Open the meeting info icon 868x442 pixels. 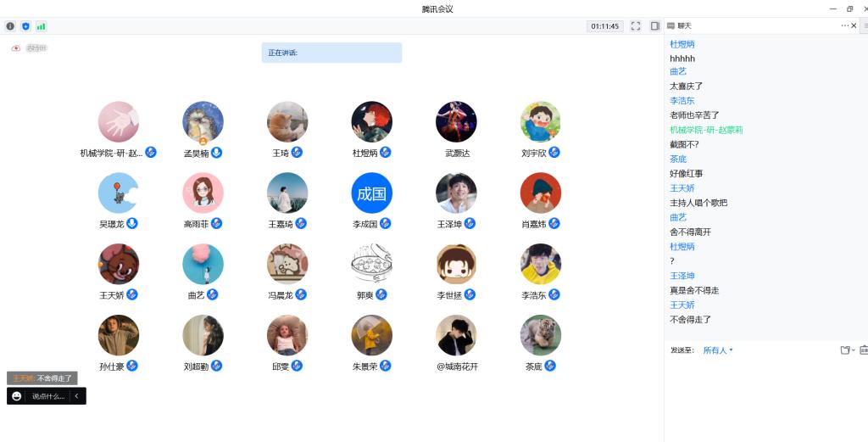[x=10, y=26]
